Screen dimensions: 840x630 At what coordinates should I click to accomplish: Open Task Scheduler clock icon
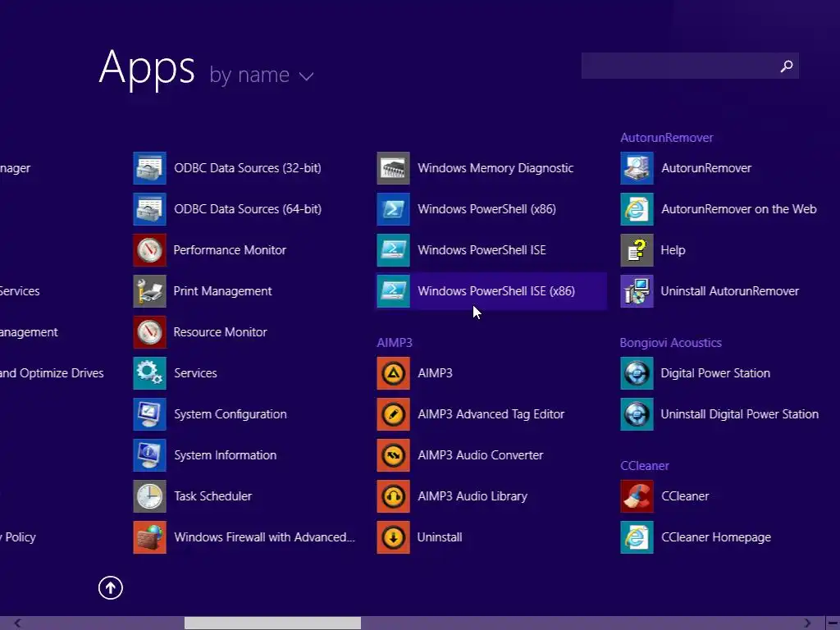pos(149,496)
